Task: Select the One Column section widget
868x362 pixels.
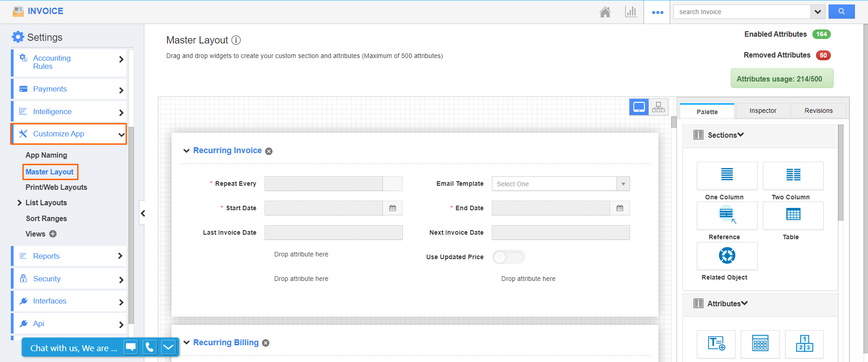Action: pos(726,176)
